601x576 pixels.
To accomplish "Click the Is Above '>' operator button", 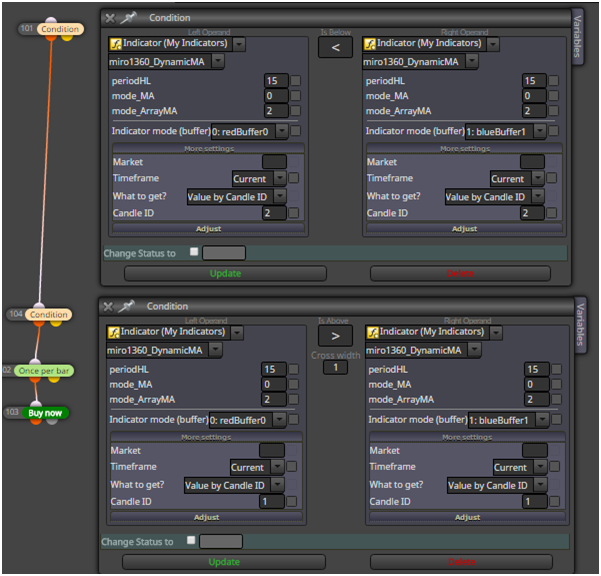I will 335,336.
